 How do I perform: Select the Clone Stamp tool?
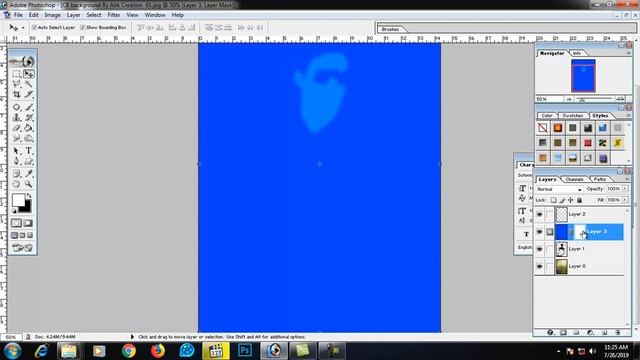16,118
